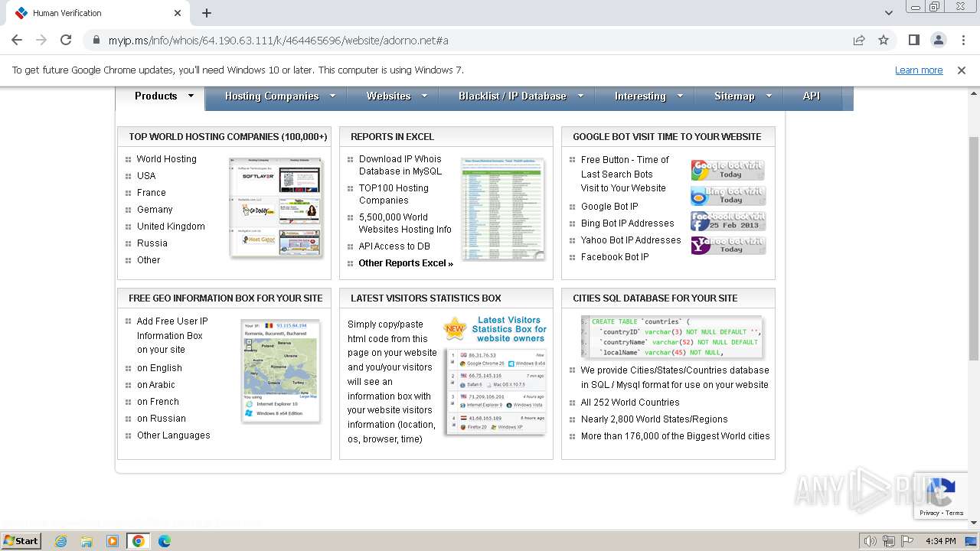
Task: Open the Interesting menu
Action: pos(640,96)
